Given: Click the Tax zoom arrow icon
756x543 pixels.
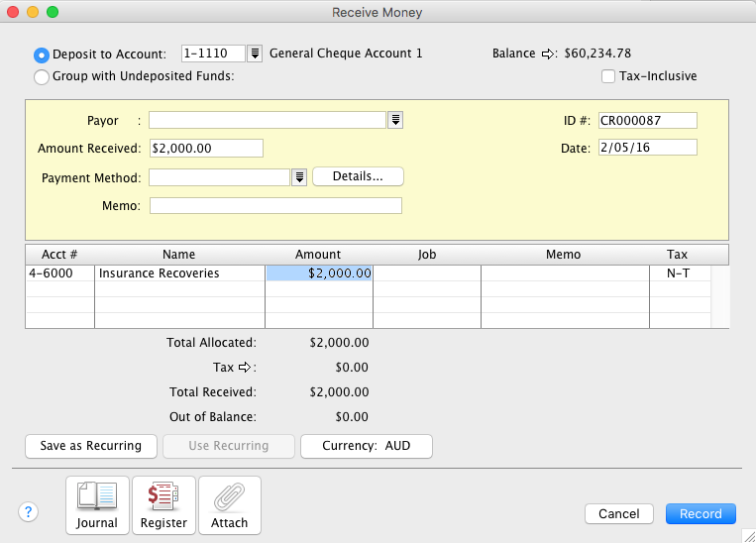Looking at the screenshot, I should pyautogui.click(x=248, y=368).
